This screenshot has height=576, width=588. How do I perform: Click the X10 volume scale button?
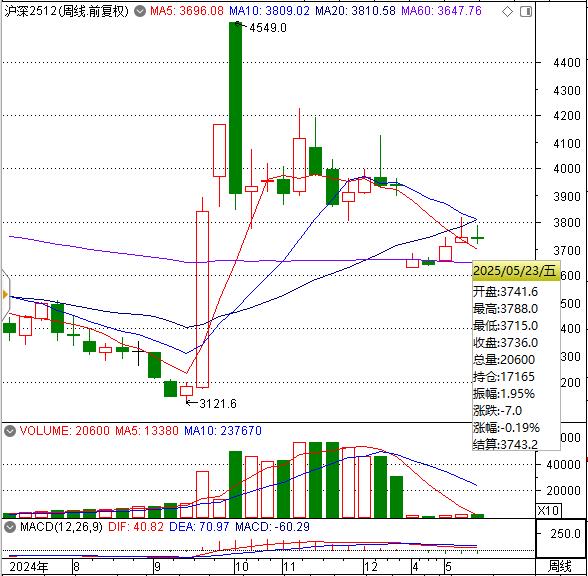point(548,510)
